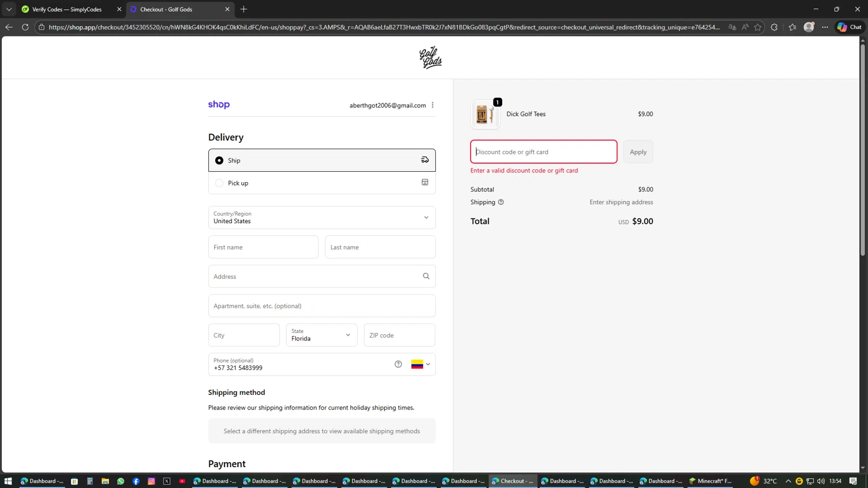Click the Dick Golf Tees product name
The width and height of the screenshot is (868, 488).
pos(526,114)
